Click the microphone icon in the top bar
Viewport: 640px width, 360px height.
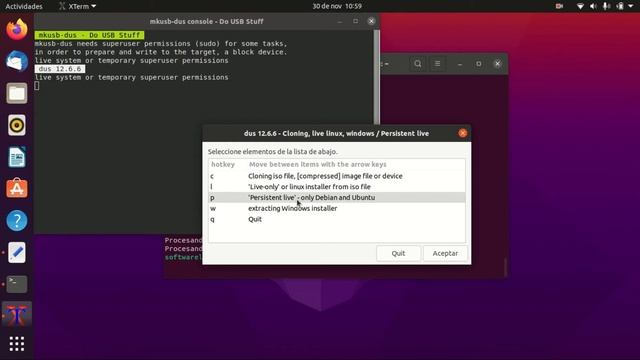(607, 6)
